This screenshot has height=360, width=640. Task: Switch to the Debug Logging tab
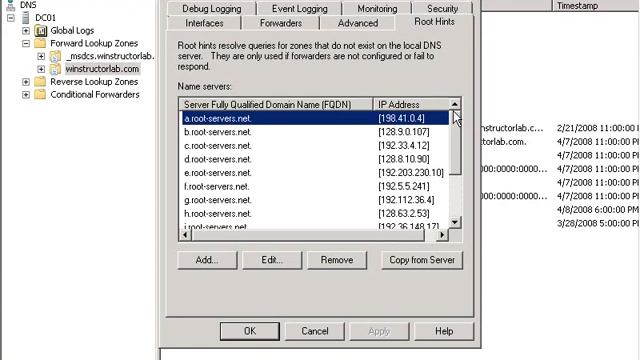coord(211,9)
